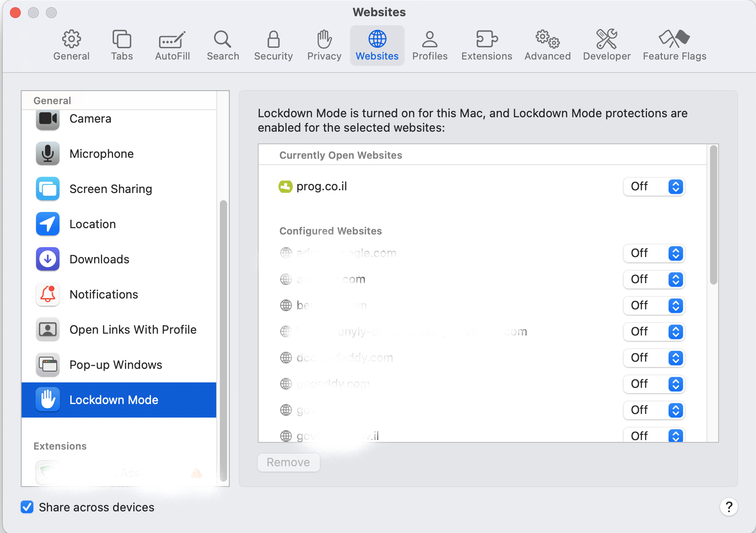Select Microphone in the sidebar

[x=101, y=154]
